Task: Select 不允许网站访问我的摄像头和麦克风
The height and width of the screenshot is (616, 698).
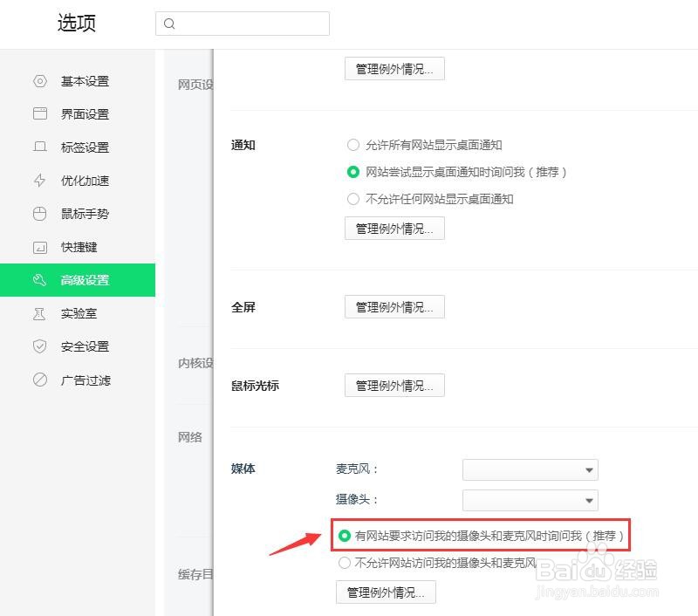Action: [346, 563]
